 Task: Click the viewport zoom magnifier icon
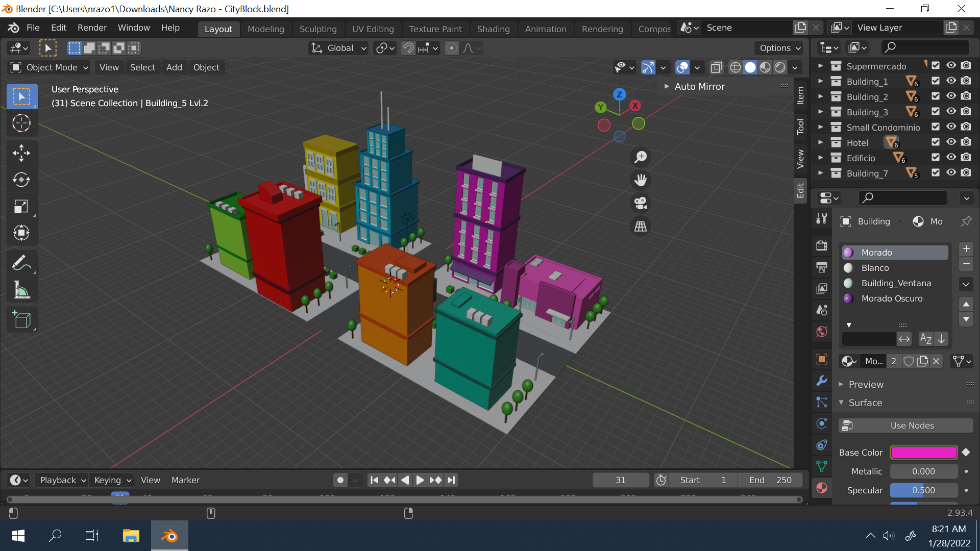pos(641,157)
